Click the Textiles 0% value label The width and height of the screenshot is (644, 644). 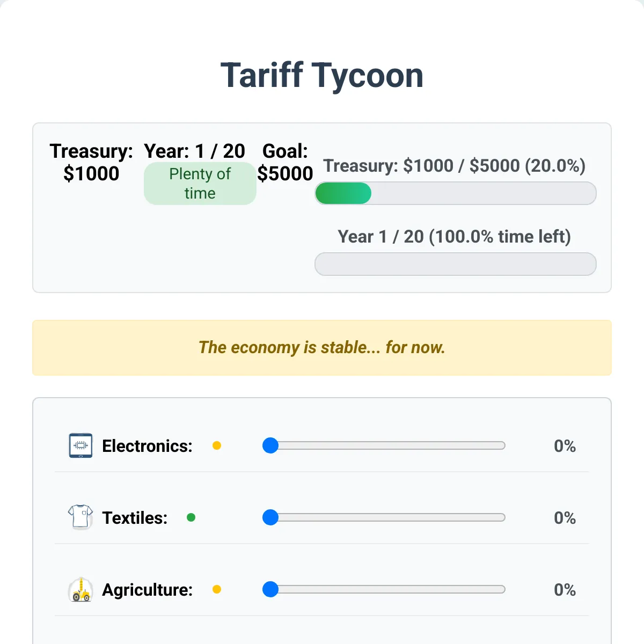[x=565, y=517]
